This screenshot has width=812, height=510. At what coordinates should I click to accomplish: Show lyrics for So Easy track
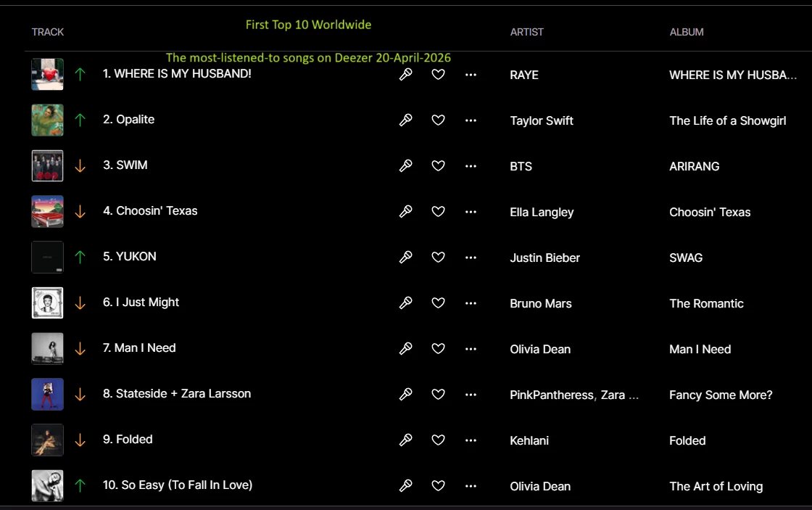406,485
